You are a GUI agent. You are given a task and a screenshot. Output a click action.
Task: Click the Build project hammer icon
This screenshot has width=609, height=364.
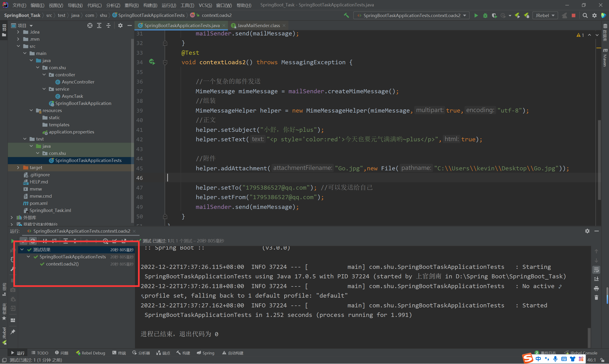tap(346, 15)
